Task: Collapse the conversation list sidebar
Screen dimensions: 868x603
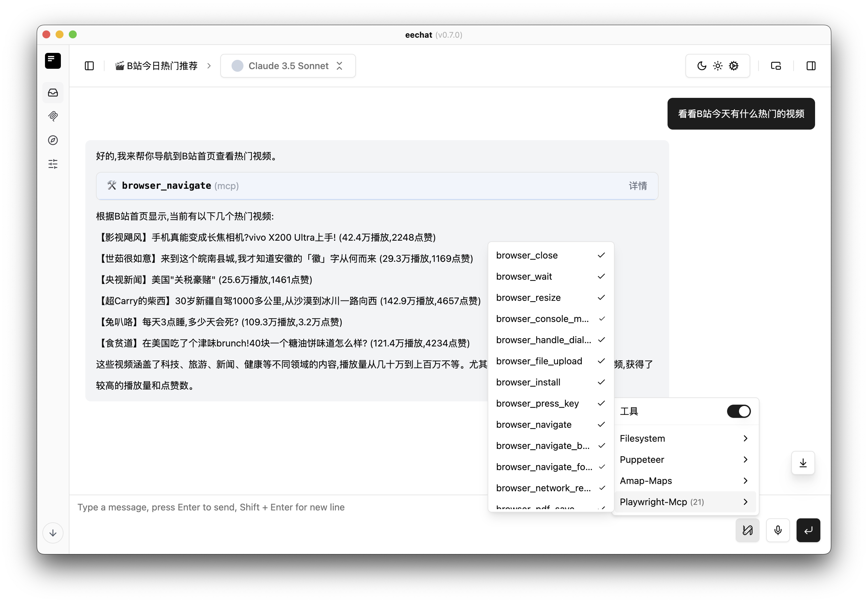Action: (89, 65)
